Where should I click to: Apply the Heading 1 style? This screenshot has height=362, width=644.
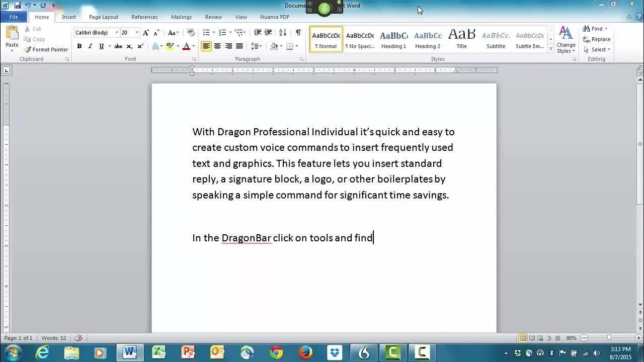(393, 40)
